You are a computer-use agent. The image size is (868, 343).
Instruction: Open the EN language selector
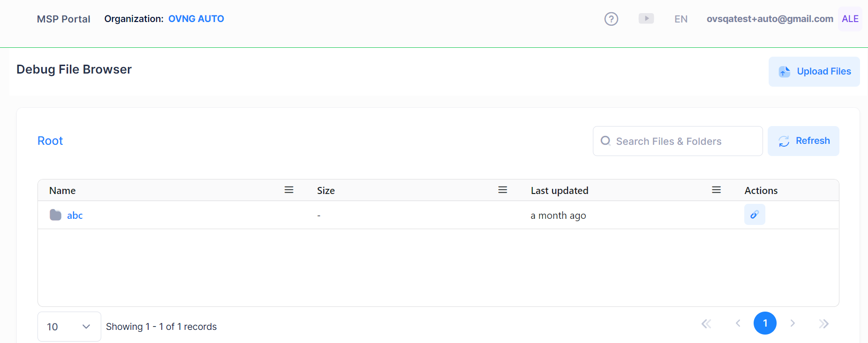681,19
